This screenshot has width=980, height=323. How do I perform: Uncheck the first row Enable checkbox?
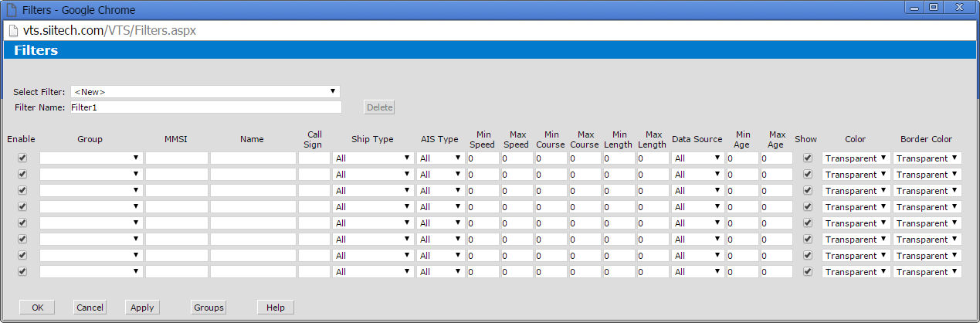pos(22,158)
